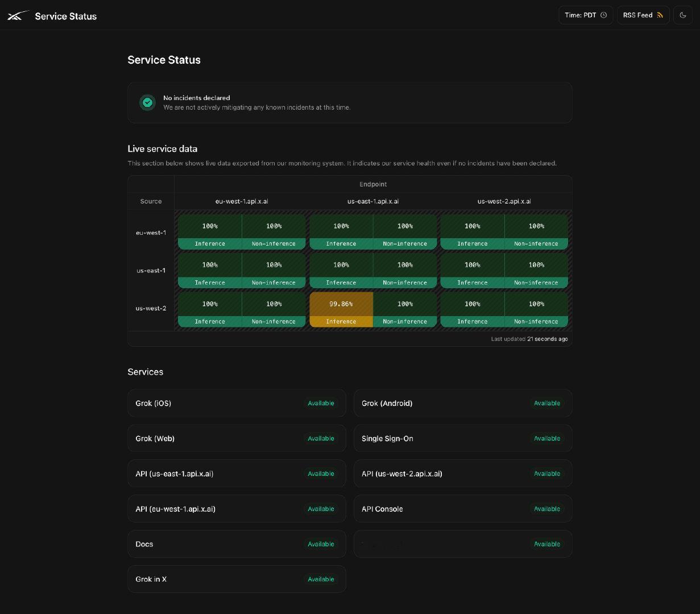Open the Single Sign-On service card
This screenshot has height=614, width=700.
[x=463, y=438]
